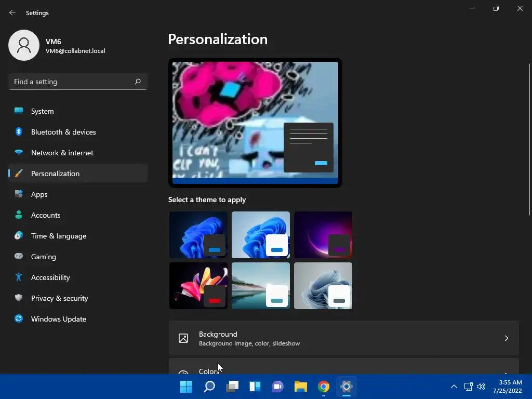Click the Background picture icon
532x399 pixels.
click(183, 338)
